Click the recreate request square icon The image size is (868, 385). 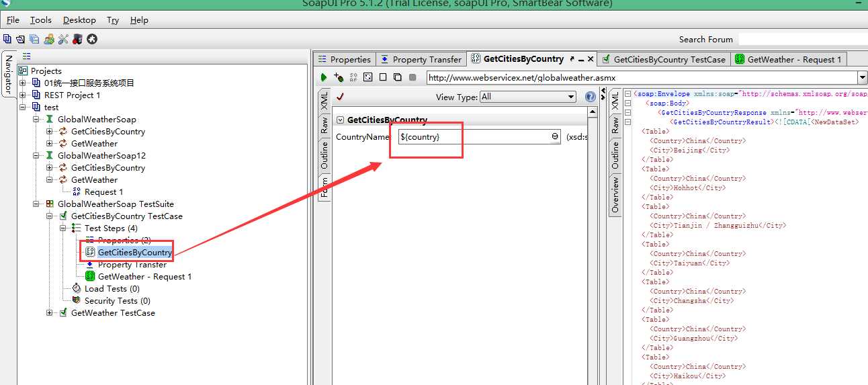tap(367, 78)
